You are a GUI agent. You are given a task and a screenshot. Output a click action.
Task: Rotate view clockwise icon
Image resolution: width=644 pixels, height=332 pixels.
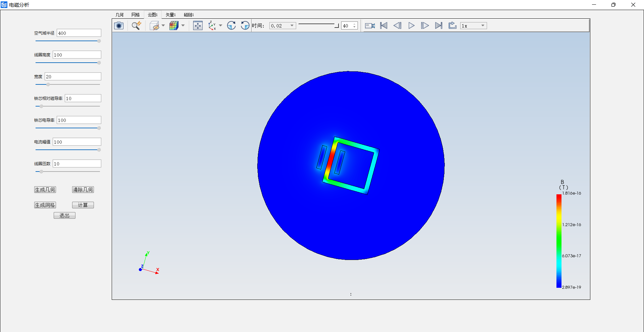pos(231,26)
